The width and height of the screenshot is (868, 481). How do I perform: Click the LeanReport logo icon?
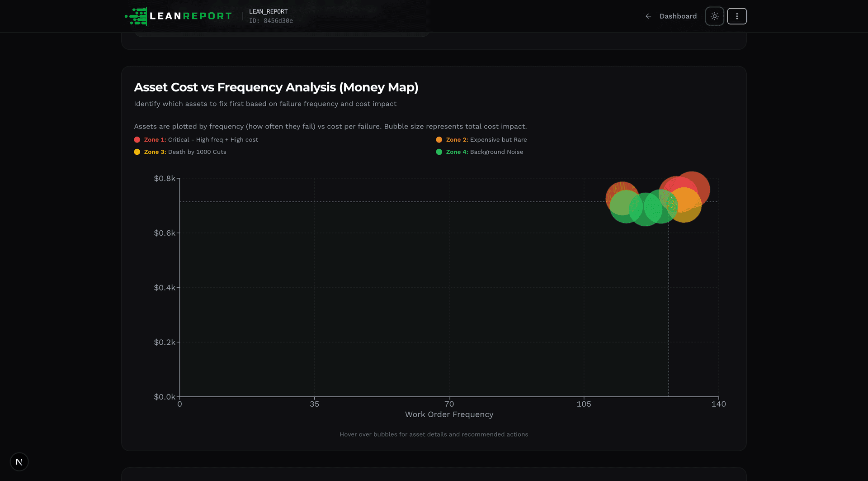click(x=135, y=16)
